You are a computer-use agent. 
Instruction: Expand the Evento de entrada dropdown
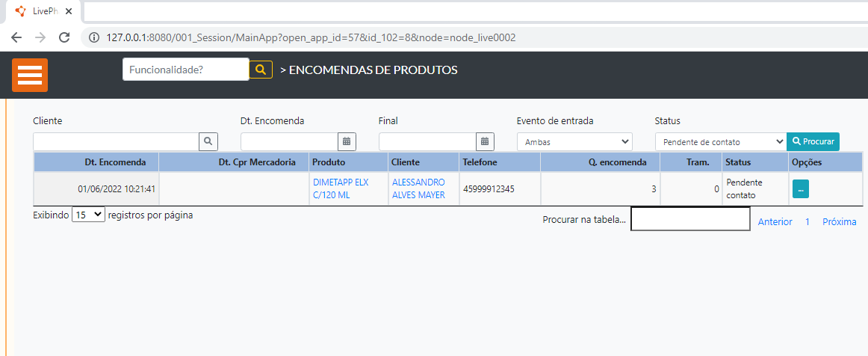pyautogui.click(x=574, y=141)
